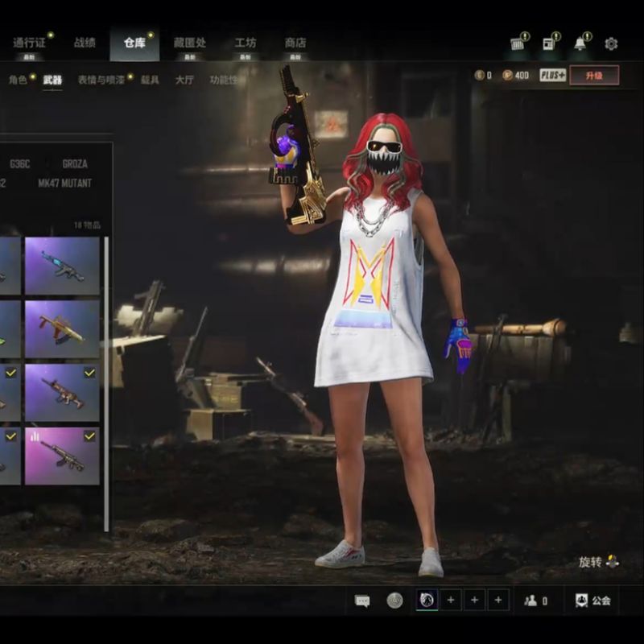Select the MK47 MUTANT weapon filter

click(x=65, y=183)
